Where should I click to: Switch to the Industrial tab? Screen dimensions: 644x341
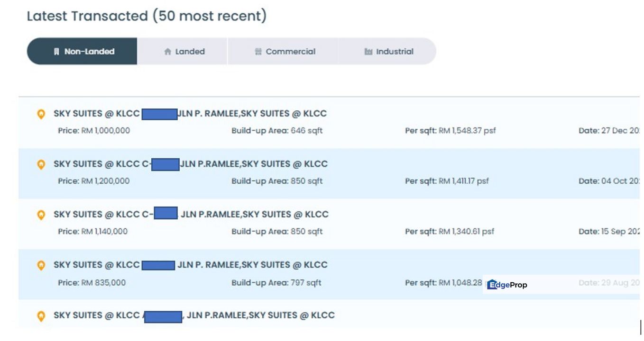click(x=387, y=51)
